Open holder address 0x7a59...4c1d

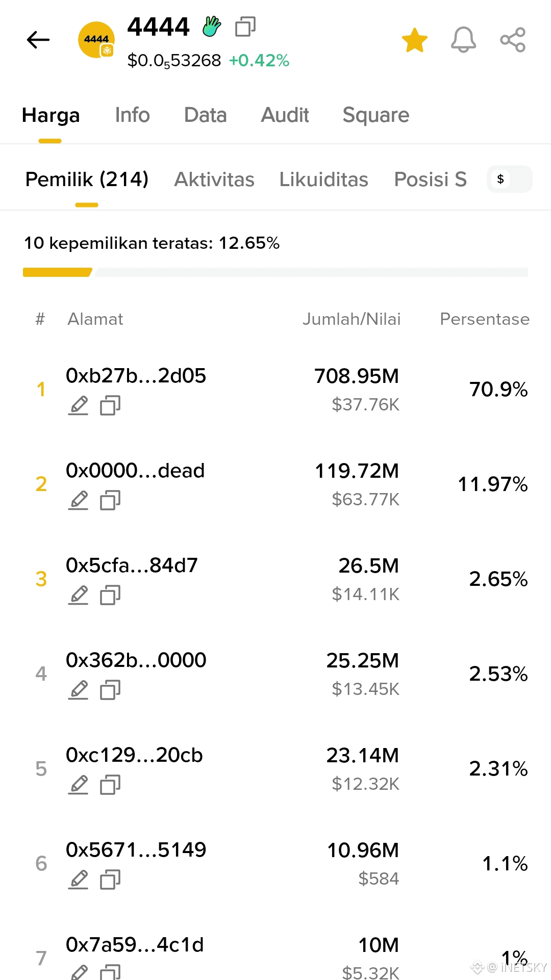tap(135, 944)
